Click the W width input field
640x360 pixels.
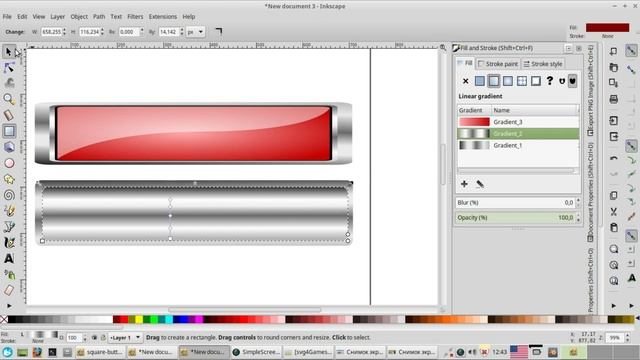tap(51, 31)
